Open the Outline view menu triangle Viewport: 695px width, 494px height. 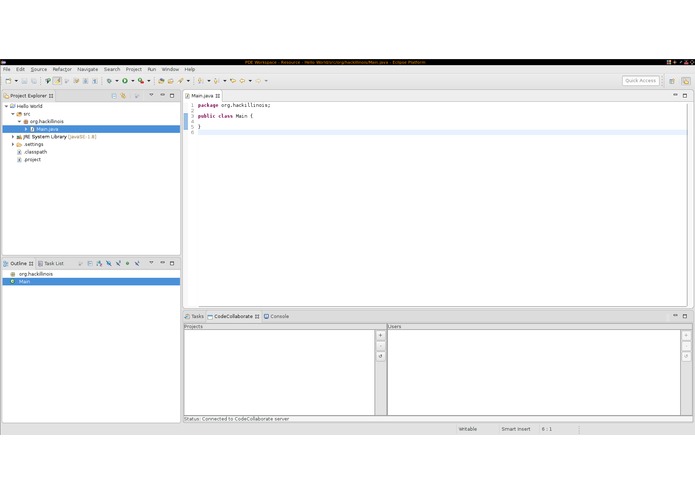pyautogui.click(x=151, y=263)
